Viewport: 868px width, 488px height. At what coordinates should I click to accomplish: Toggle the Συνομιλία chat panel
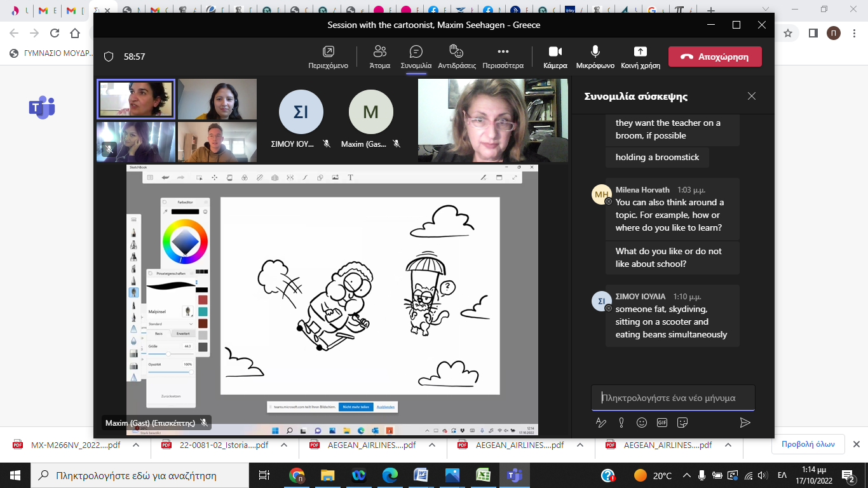tap(416, 57)
